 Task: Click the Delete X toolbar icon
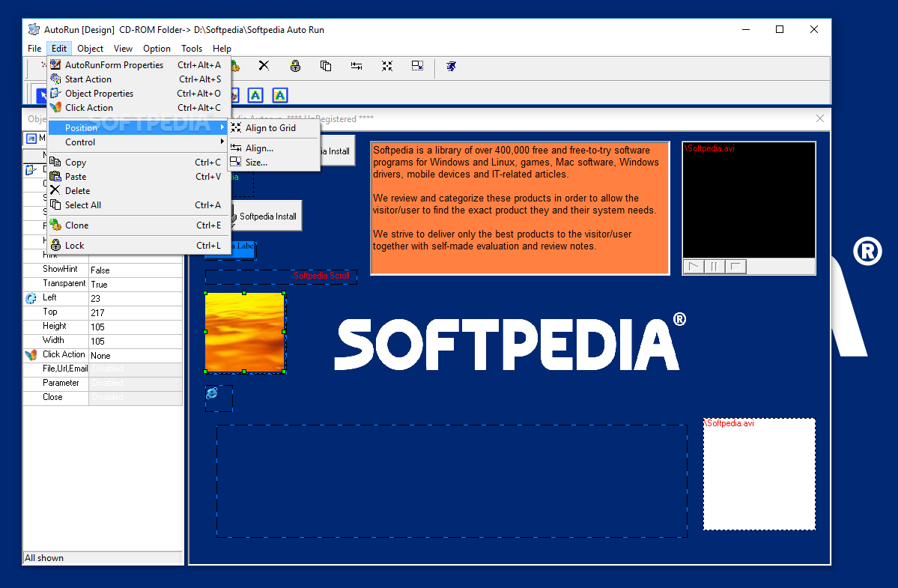tap(264, 66)
